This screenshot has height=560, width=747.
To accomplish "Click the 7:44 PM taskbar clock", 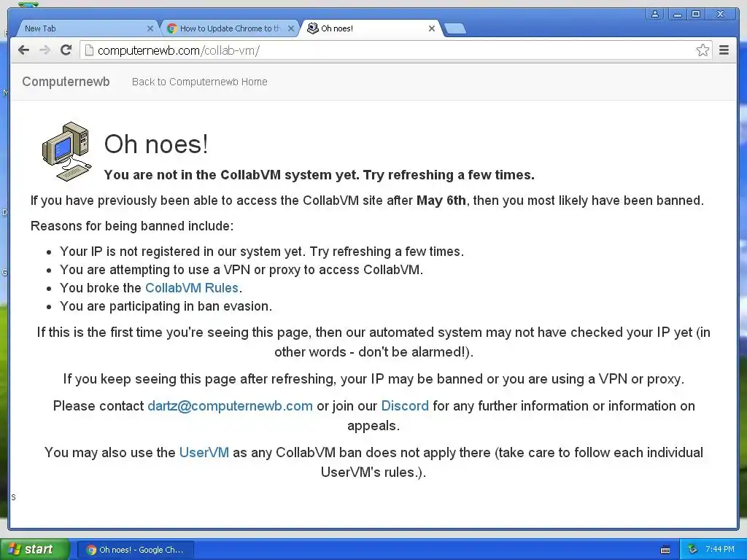I will click(720, 550).
